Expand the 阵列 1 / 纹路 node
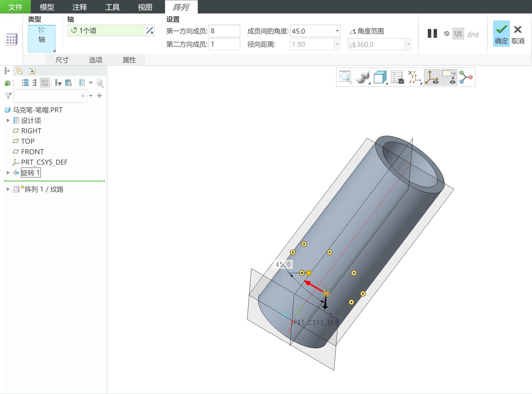 pyautogui.click(x=8, y=189)
